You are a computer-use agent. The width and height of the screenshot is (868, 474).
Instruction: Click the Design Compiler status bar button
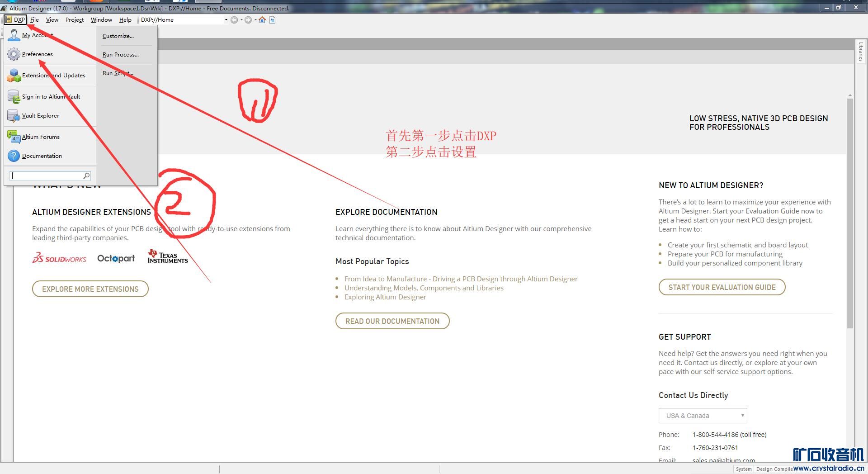(774, 469)
